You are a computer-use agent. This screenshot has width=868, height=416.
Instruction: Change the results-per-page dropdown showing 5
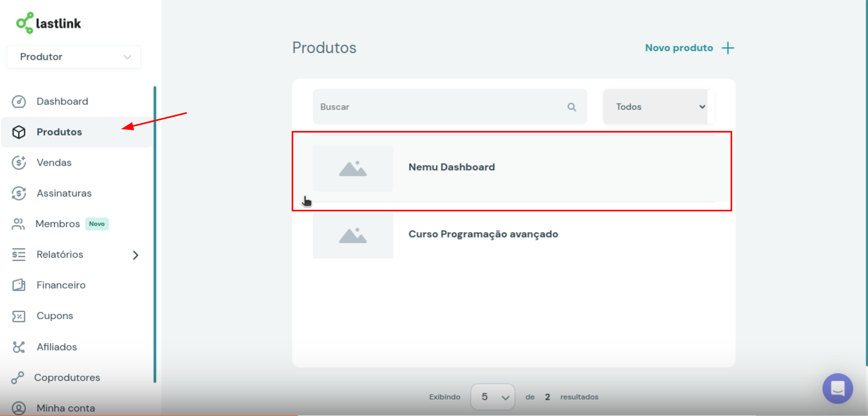(493, 397)
